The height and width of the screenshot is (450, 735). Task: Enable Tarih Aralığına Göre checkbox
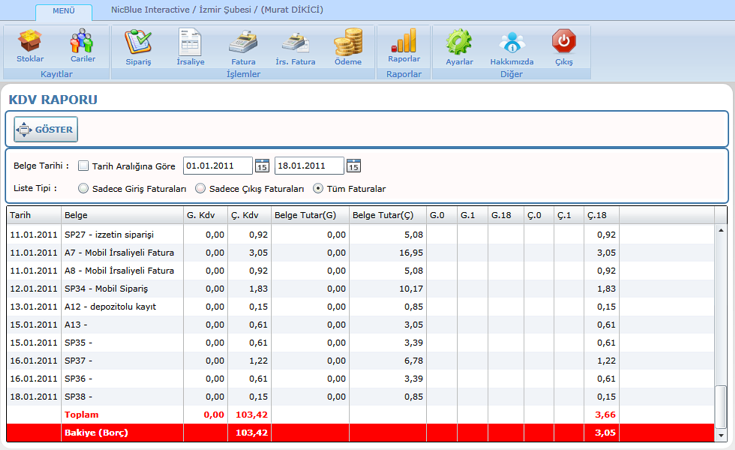pos(84,166)
